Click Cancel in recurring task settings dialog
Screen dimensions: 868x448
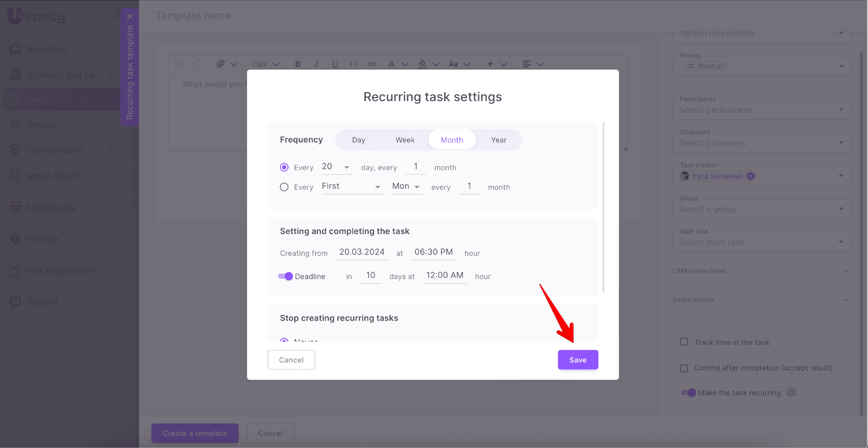click(291, 360)
